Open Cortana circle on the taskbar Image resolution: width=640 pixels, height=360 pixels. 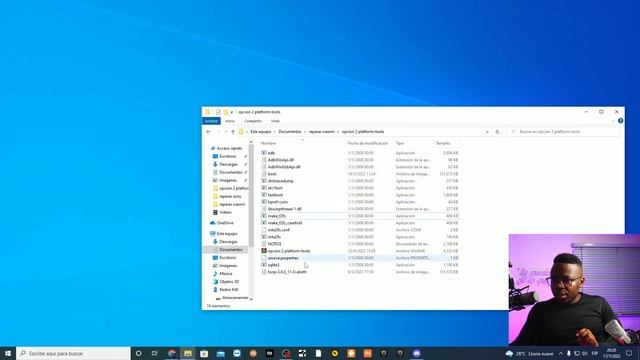138,353
